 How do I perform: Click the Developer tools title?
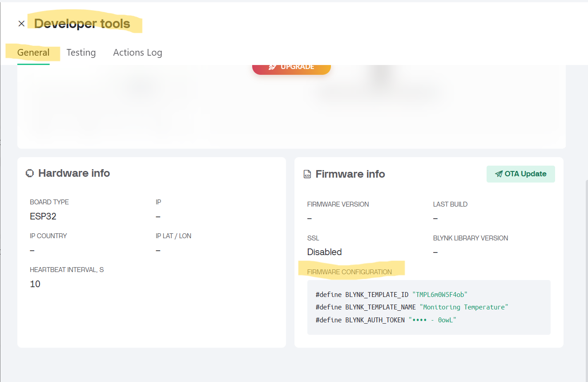point(82,24)
